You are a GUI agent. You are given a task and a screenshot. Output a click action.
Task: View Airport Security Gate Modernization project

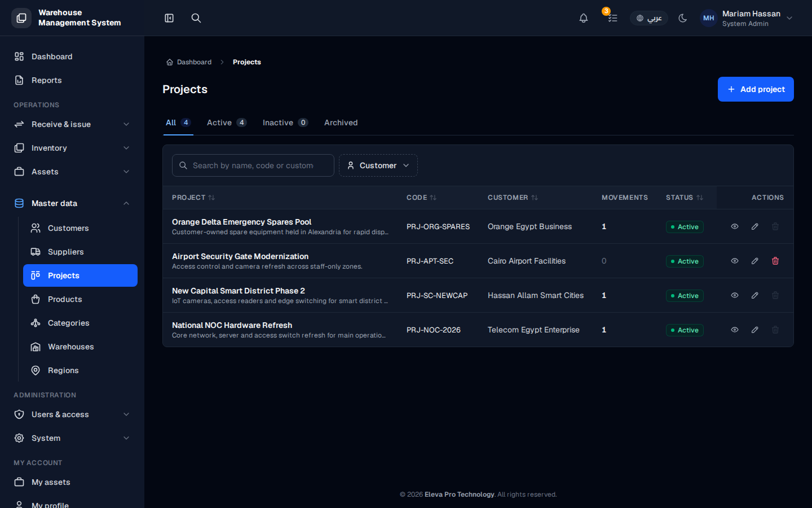click(735, 261)
